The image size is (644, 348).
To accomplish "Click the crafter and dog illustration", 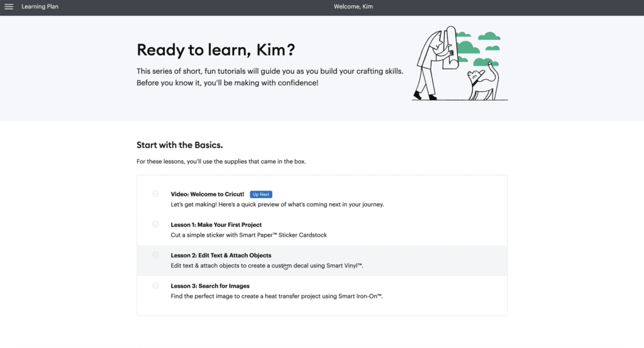I will pyautogui.click(x=460, y=64).
